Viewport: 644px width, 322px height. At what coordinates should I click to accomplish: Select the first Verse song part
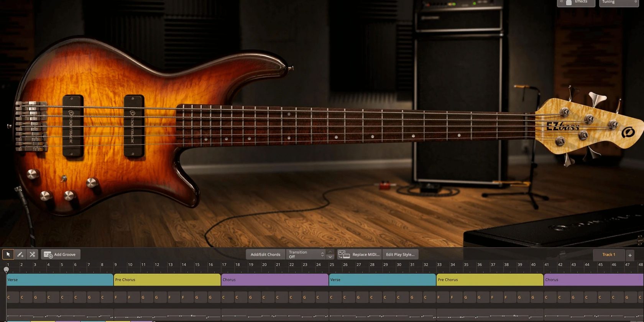tap(60, 279)
